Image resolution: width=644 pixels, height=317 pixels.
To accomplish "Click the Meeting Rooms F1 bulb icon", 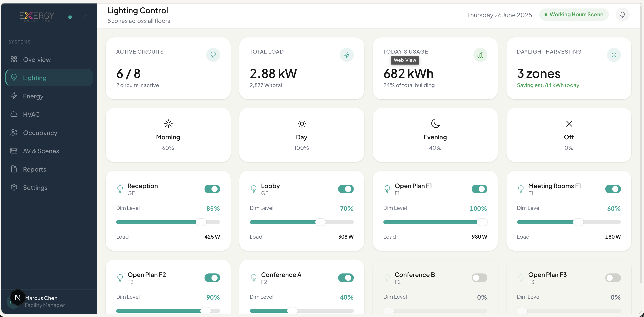I will 520,189.
